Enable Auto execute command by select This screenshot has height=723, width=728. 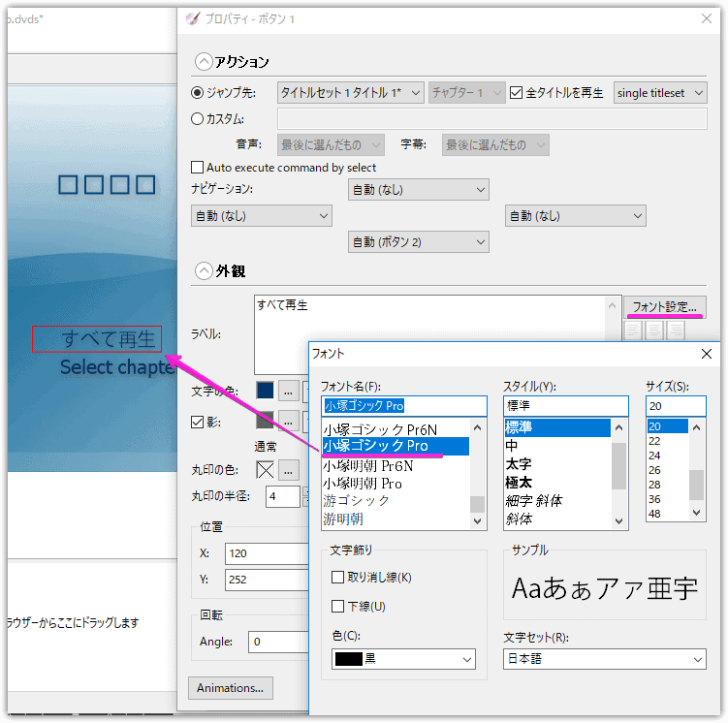(x=199, y=168)
